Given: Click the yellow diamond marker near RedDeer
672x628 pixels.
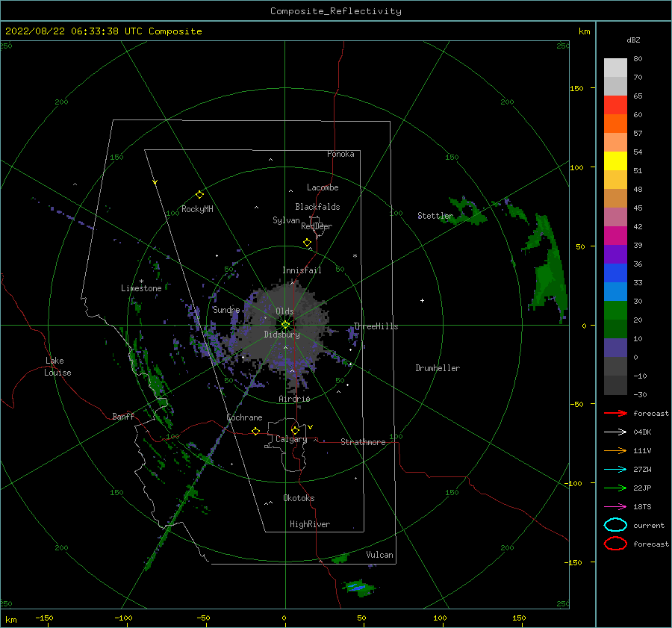Looking at the screenshot, I should pyautogui.click(x=308, y=243).
